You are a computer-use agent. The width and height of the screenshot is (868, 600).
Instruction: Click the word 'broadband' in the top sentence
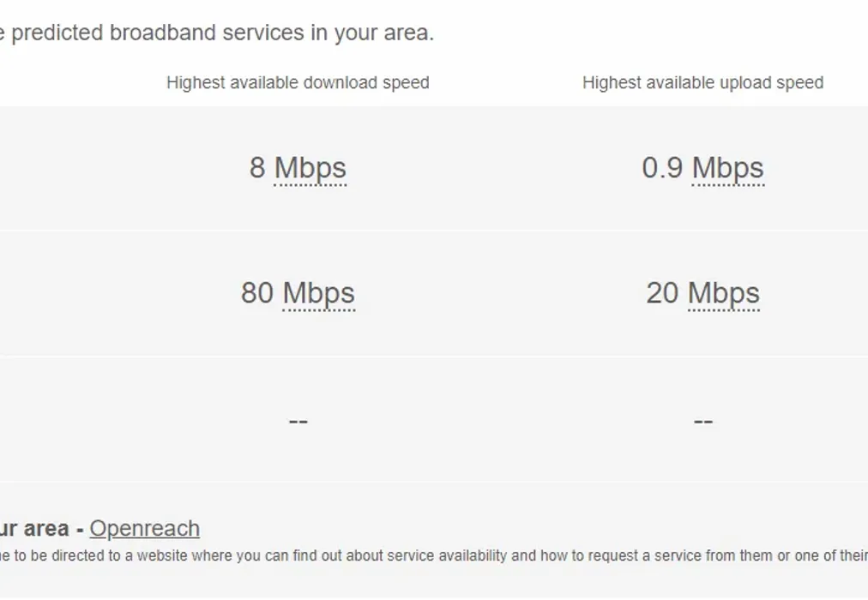163,33
